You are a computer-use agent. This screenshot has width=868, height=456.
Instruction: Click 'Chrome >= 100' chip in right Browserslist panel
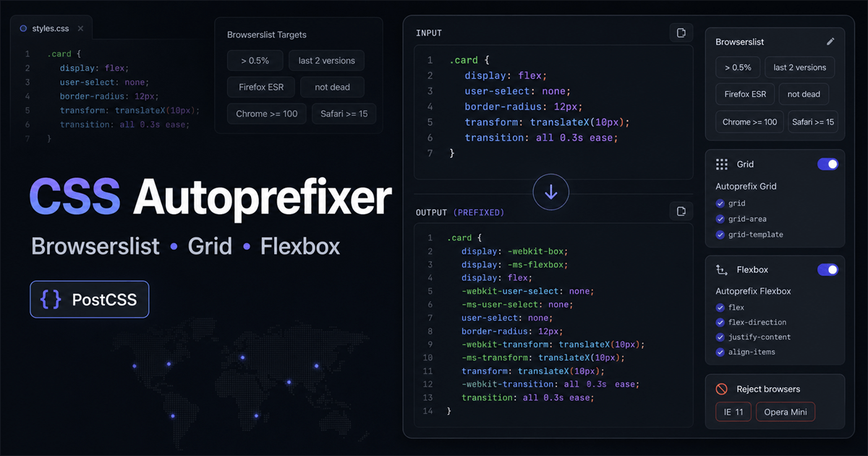pos(749,122)
